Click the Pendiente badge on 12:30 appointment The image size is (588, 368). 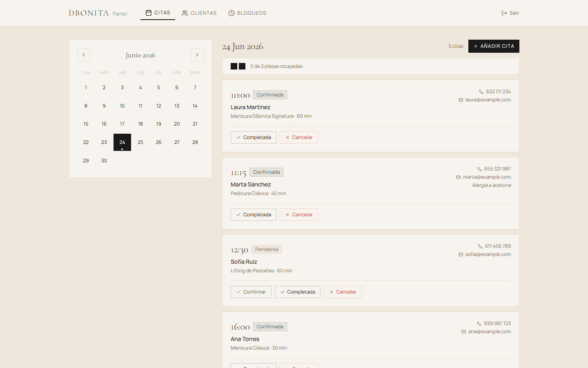267,249
